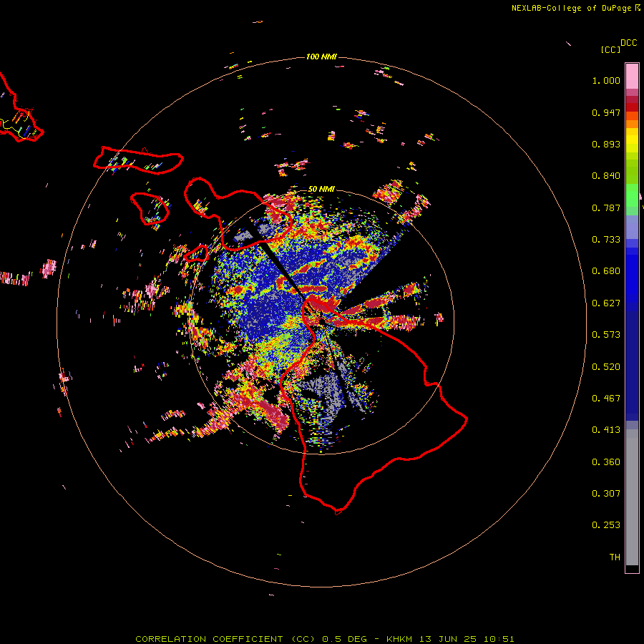Image resolution: width=644 pixels, height=644 pixels.
Task: Click the 0.893 scale value
Action: pos(606,144)
